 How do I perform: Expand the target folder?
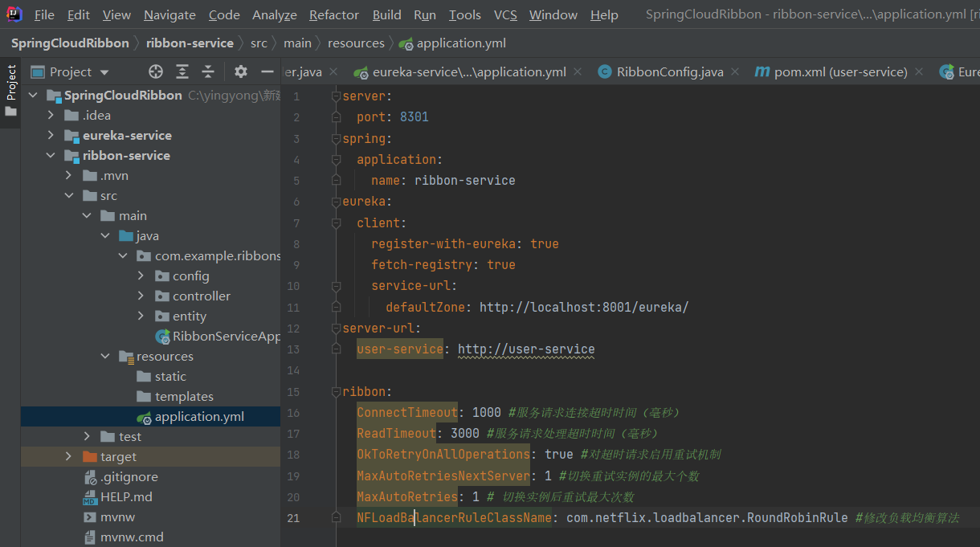(69, 457)
